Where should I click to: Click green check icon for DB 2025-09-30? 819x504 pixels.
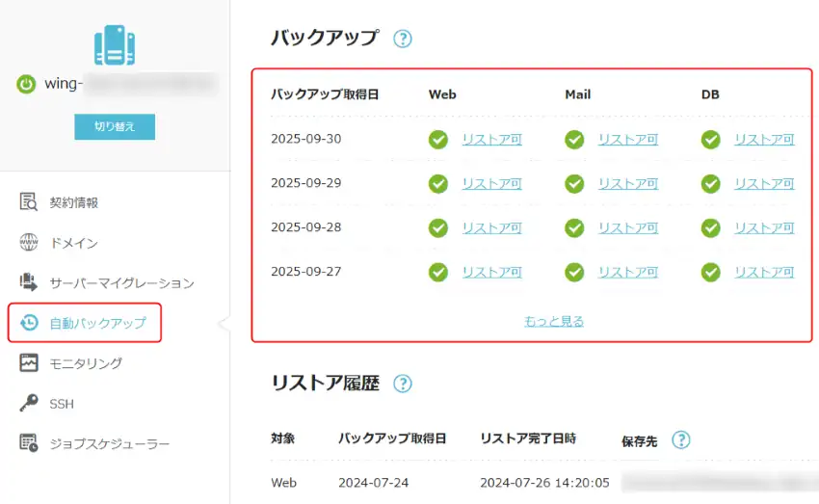click(x=711, y=140)
